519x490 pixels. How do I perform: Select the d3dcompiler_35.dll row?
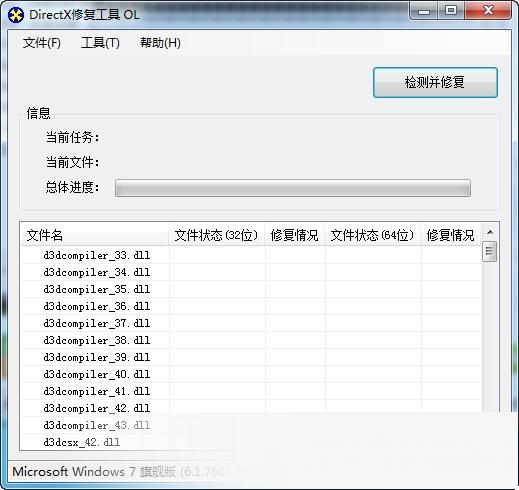click(251, 289)
